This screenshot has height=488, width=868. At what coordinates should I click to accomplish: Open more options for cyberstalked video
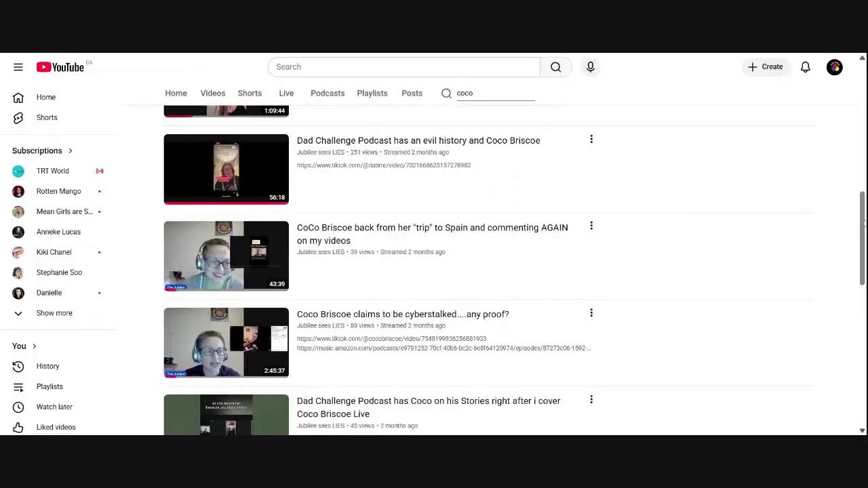pos(591,312)
